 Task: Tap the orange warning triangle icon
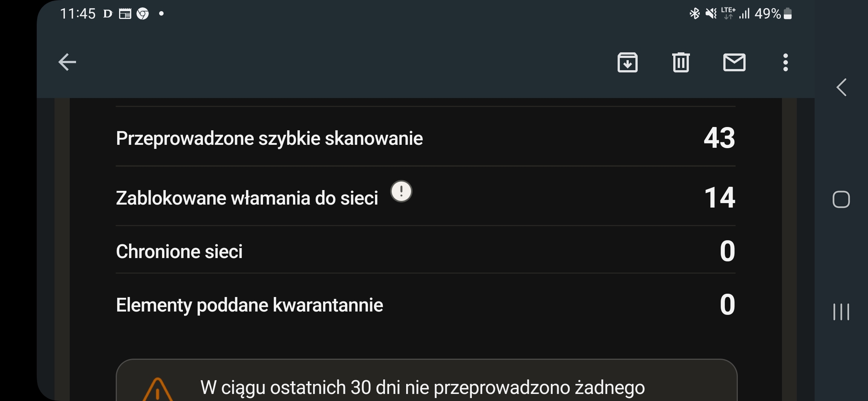click(x=158, y=390)
